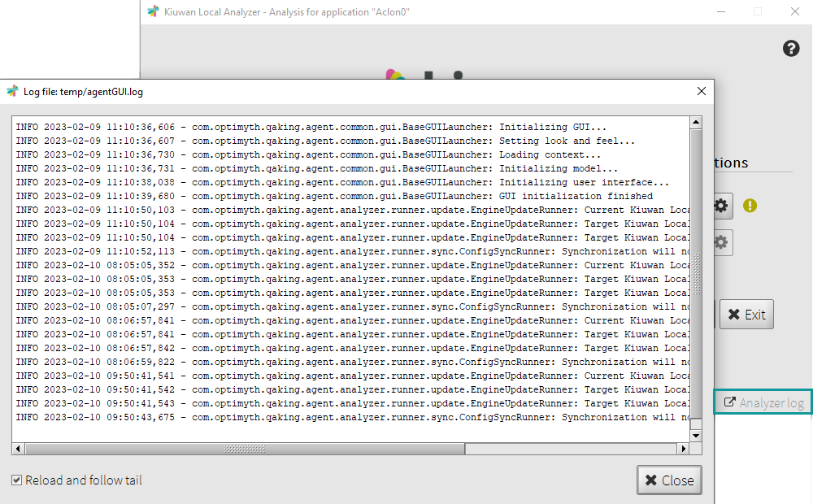Screen dimensions: 813x504
Task: Click the active settings gear icon
Action: coord(720,206)
